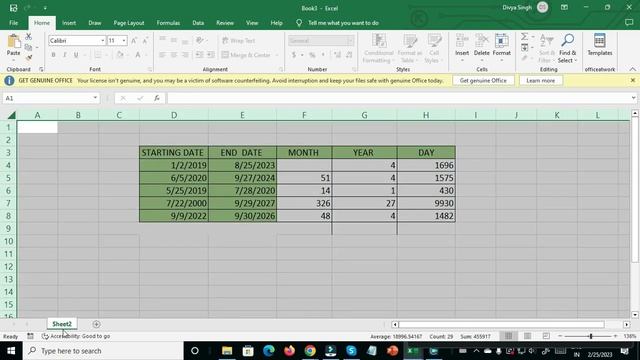This screenshot has width=640, height=360.
Task: Switch to the Data tab
Action: tap(198, 23)
